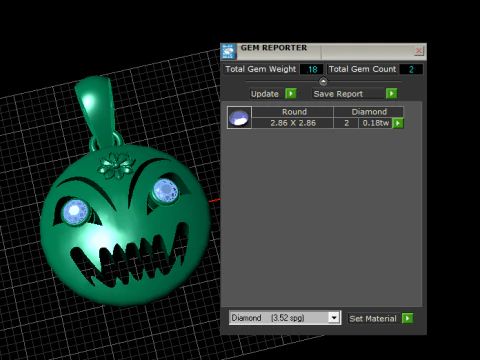Select the right eye gem on the pendant

[x=166, y=190]
